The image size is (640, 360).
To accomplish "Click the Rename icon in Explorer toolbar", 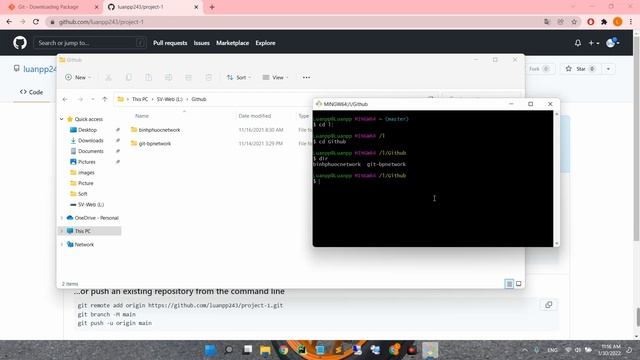I will [169, 77].
